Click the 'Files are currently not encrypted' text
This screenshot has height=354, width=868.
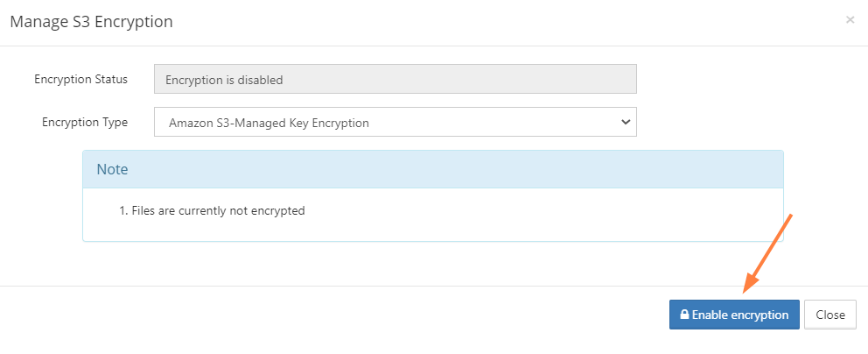pyautogui.click(x=218, y=211)
